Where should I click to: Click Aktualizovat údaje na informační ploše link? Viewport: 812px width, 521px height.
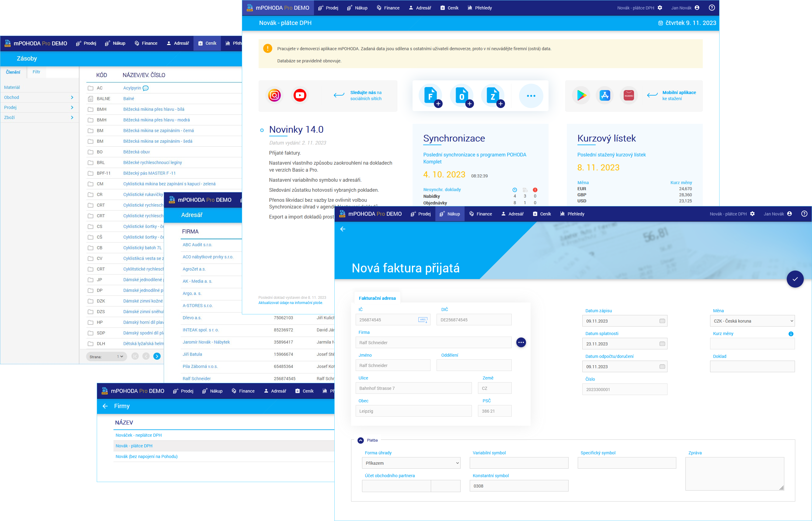click(x=291, y=303)
